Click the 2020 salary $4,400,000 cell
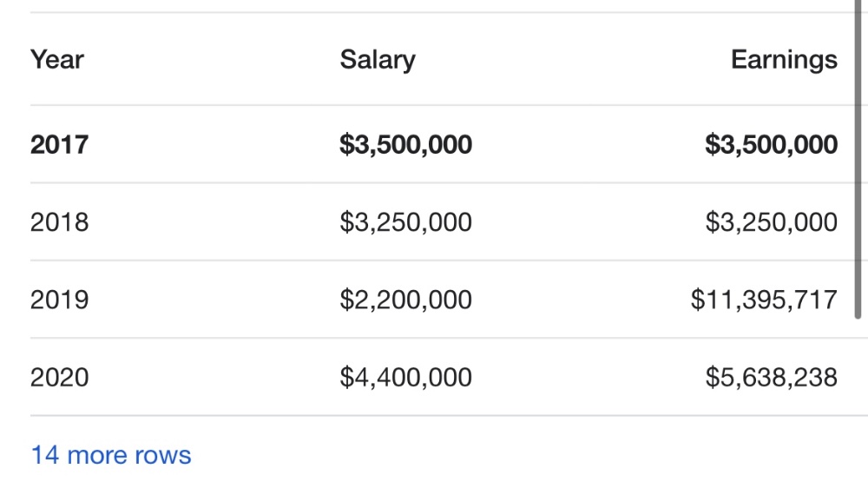868x495 pixels. pyautogui.click(x=405, y=377)
